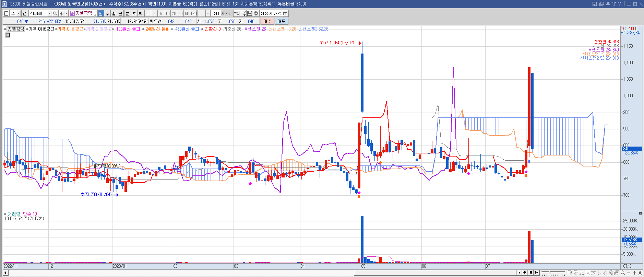
Task: Select the 초 (second) period toggle
Action: (x=134, y=13)
